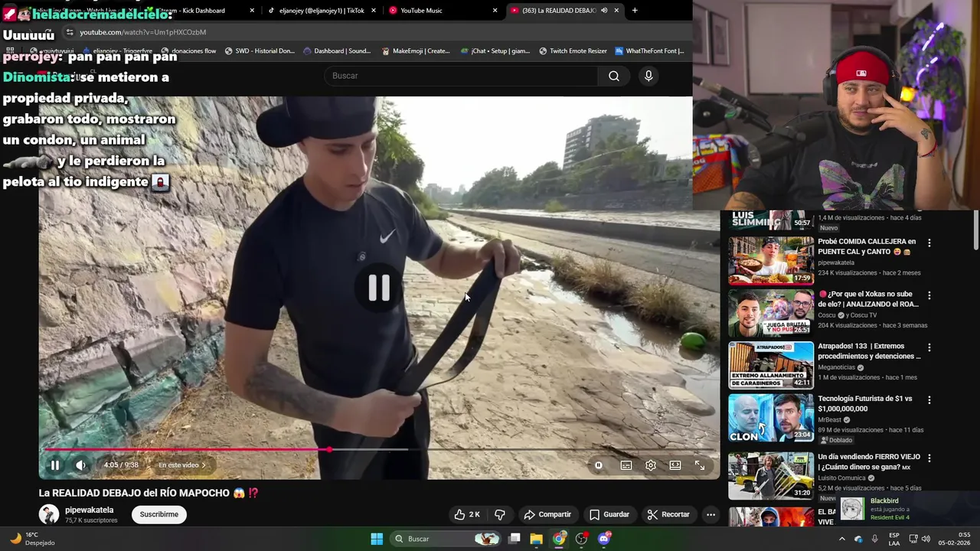Image resolution: width=980 pixels, height=551 pixels.
Task: Open Task View icon on taskbar
Action: pyautogui.click(x=514, y=539)
